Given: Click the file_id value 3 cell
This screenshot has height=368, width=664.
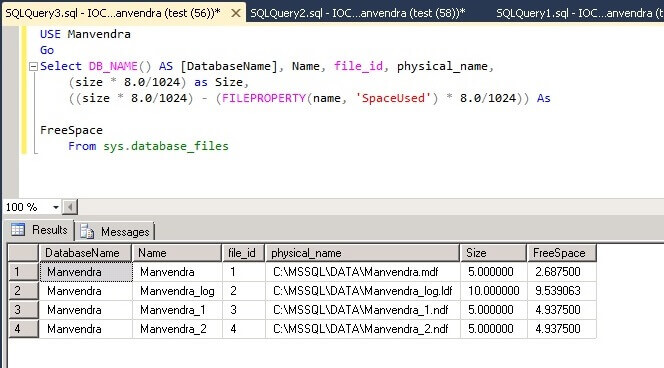Looking at the screenshot, I should [x=243, y=310].
